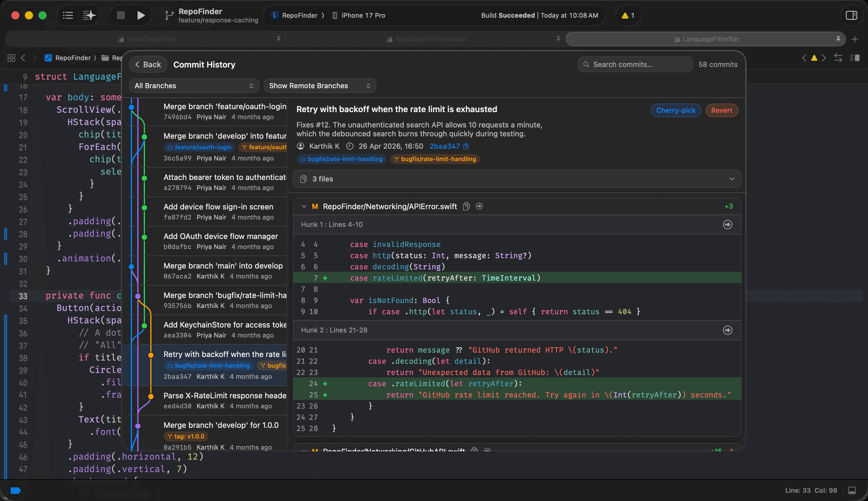Click the Back button in Commit History
Image resolution: width=868 pixels, height=501 pixels.
coord(148,64)
